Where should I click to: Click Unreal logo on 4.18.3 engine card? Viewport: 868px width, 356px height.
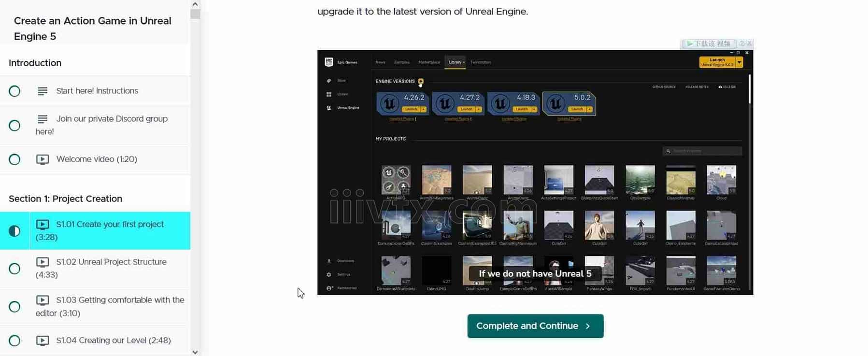(500, 103)
